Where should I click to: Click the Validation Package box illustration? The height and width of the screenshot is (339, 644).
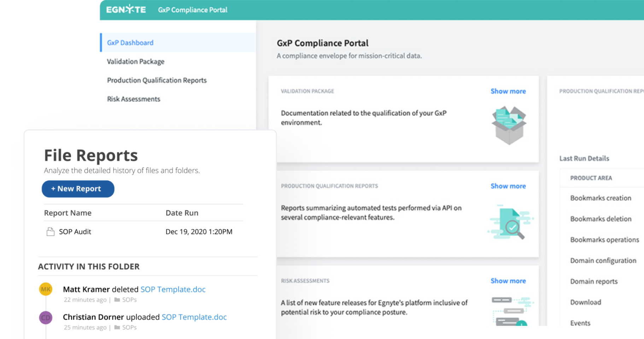[x=509, y=125]
